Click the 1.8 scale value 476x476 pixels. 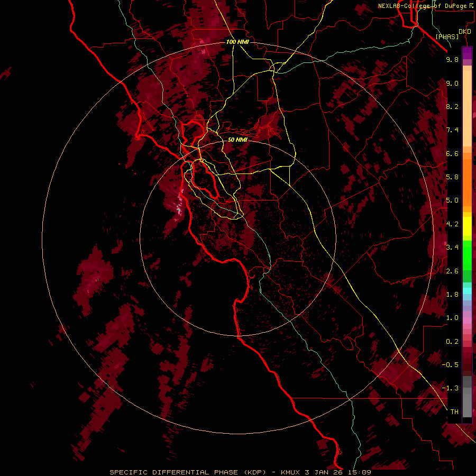[452, 295]
